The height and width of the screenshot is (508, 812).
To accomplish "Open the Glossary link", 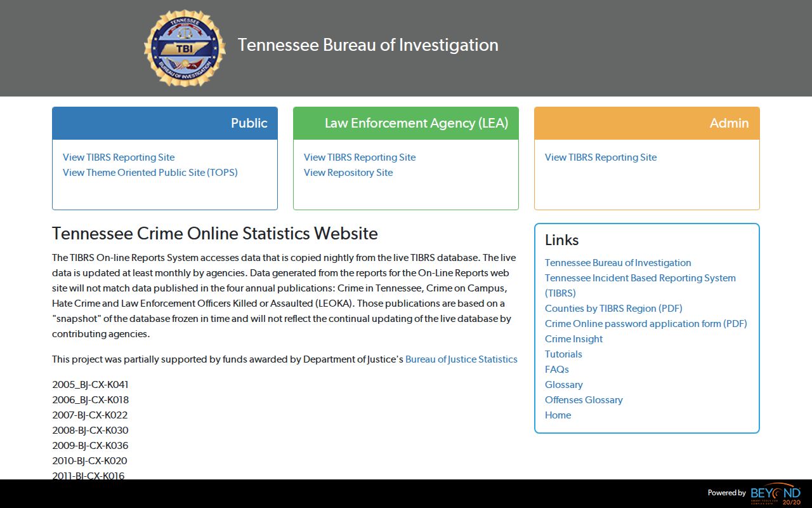I will click(x=563, y=385).
